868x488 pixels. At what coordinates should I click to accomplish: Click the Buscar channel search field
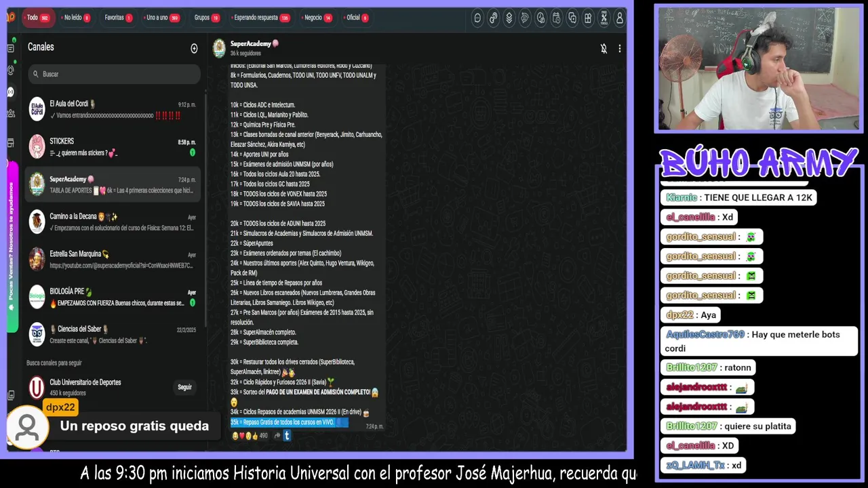tap(114, 74)
